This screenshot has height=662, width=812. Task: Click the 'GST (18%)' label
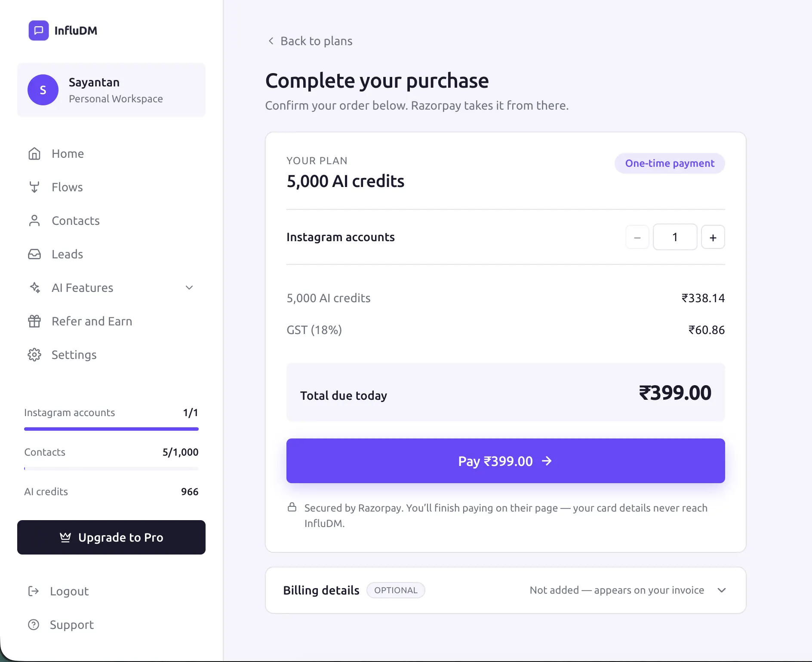pos(314,330)
